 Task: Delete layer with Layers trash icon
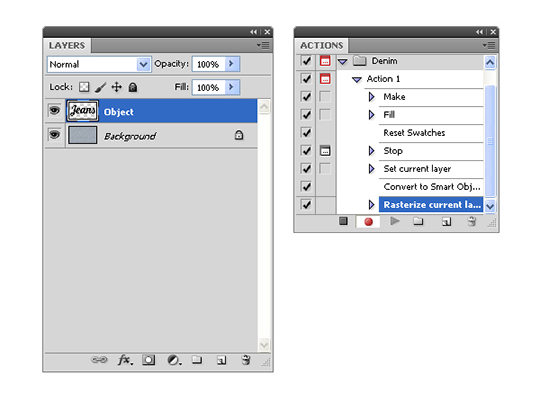tap(246, 360)
